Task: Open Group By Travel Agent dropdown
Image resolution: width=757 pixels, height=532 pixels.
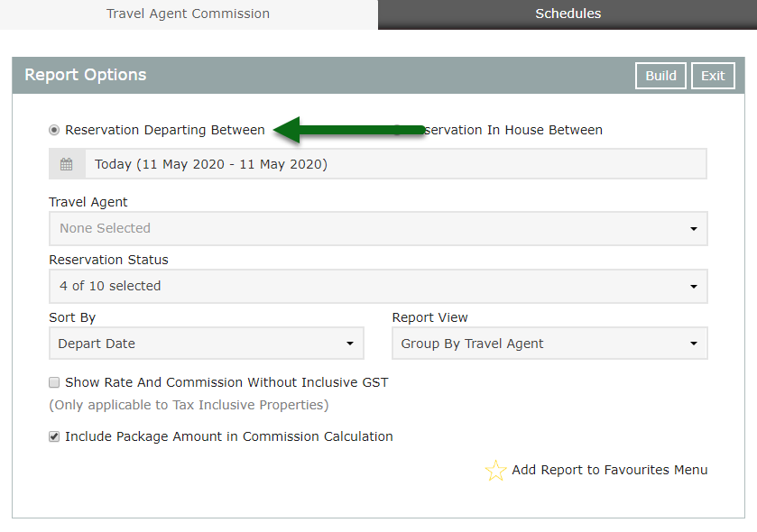Action: click(x=549, y=344)
